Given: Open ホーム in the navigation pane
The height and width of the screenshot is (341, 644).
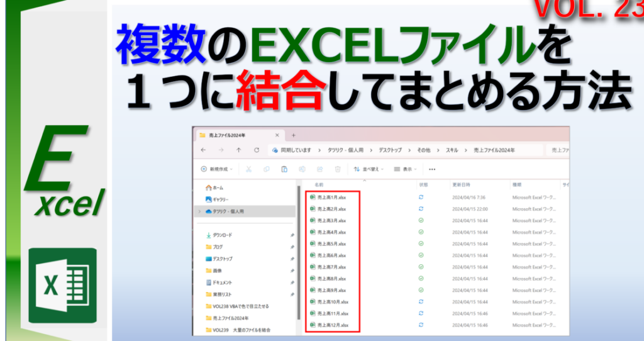Looking at the screenshot, I should tap(214, 187).
